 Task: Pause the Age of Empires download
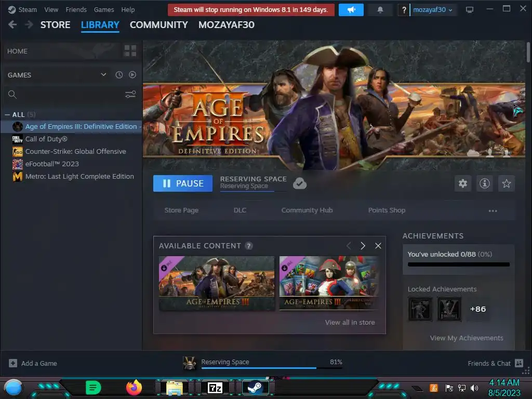pos(182,183)
